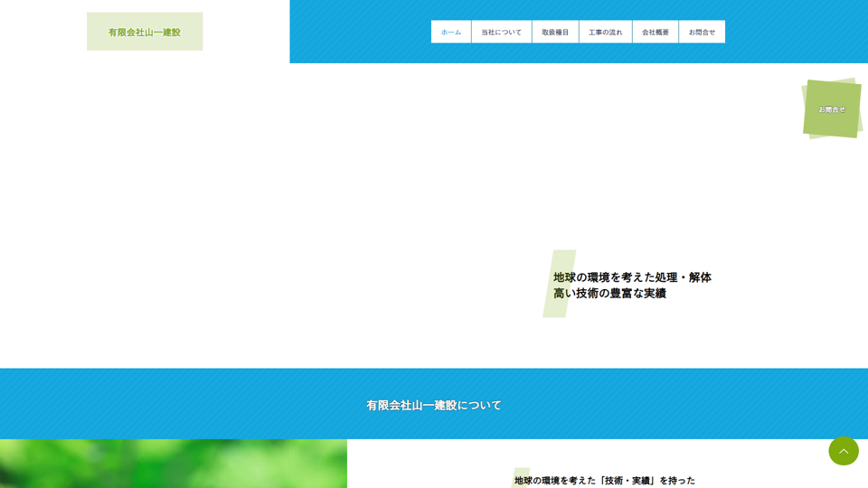Select the ホーム navigation item
Screen dimensions: 868x488
[450, 32]
